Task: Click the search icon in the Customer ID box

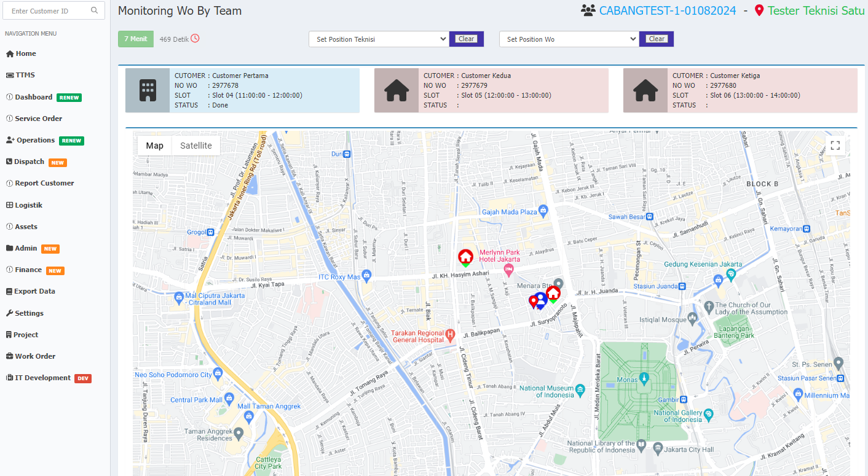Action: click(95, 10)
